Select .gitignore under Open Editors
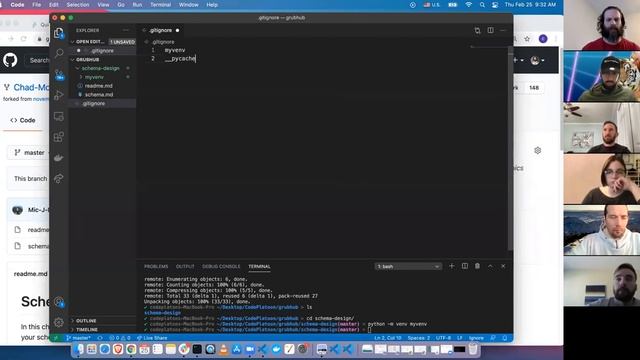The width and height of the screenshot is (640, 360). 102,51
